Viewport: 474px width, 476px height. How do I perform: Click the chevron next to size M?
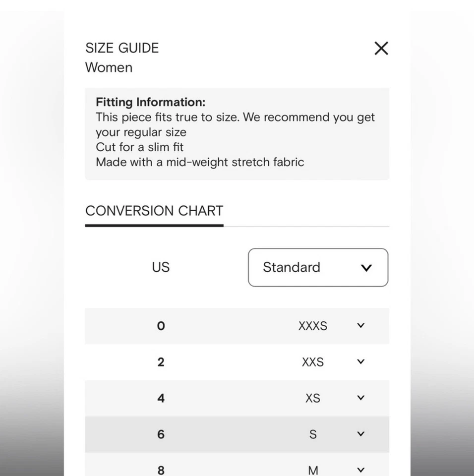click(361, 470)
